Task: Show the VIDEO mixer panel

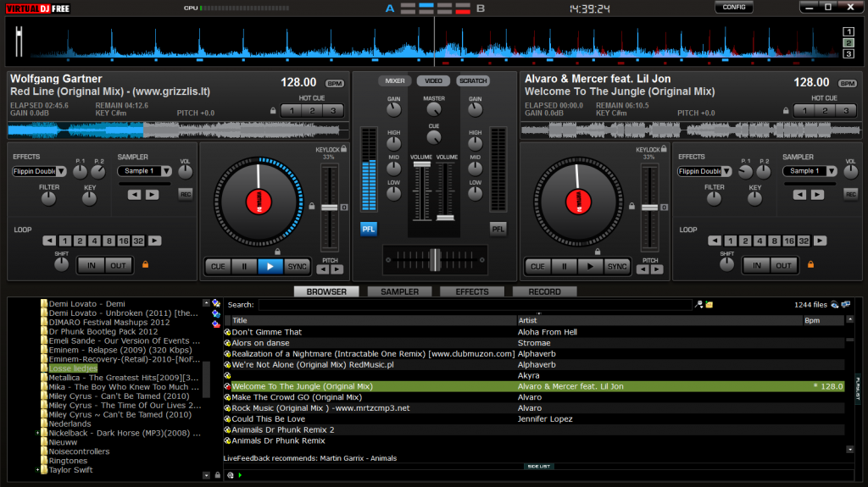Action: 433,80
